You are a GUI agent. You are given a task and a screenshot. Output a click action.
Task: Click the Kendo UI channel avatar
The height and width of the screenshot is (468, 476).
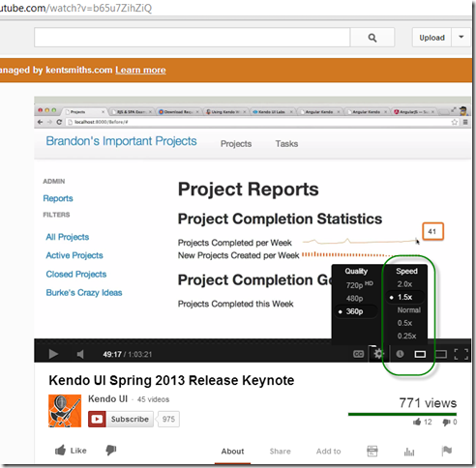pos(65,411)
